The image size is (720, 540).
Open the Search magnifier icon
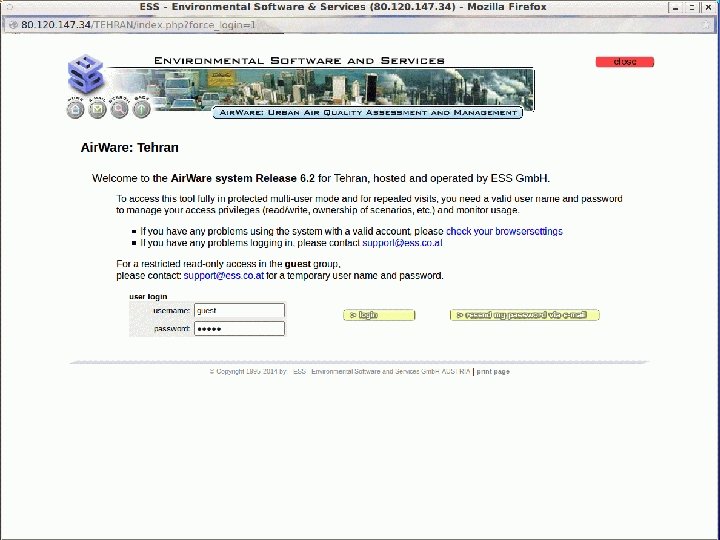tap(119, 109)
